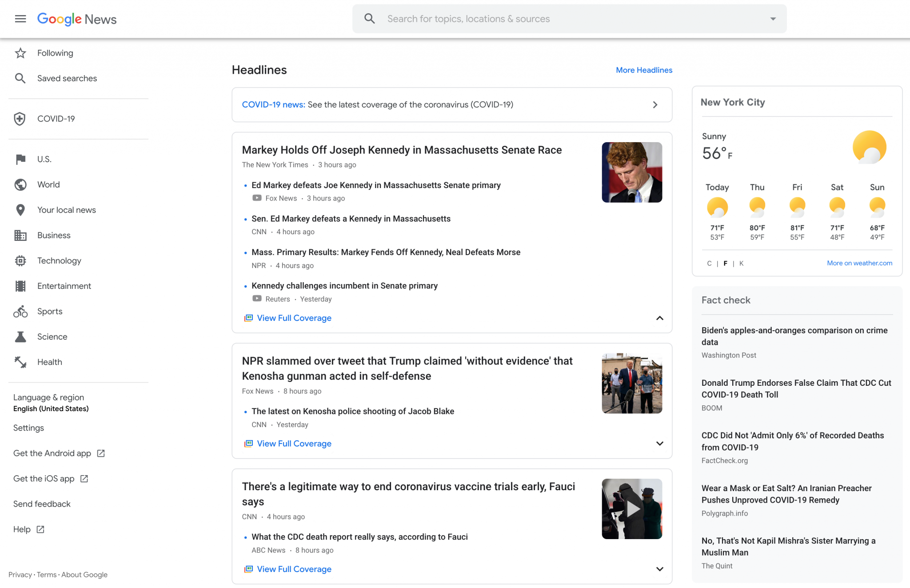910x588 pixels.
Task: Click the search magnifier icon
Action: (369, 19)
